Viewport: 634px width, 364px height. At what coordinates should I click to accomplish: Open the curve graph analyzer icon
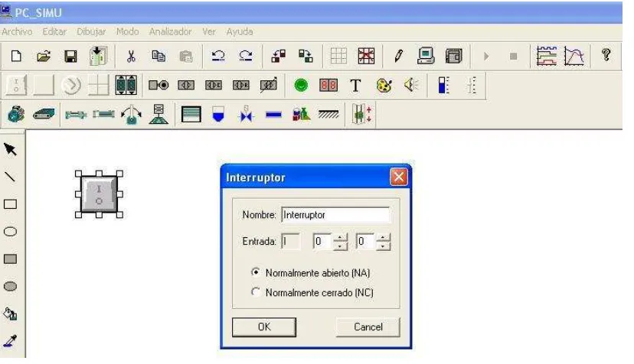[574, 56]
